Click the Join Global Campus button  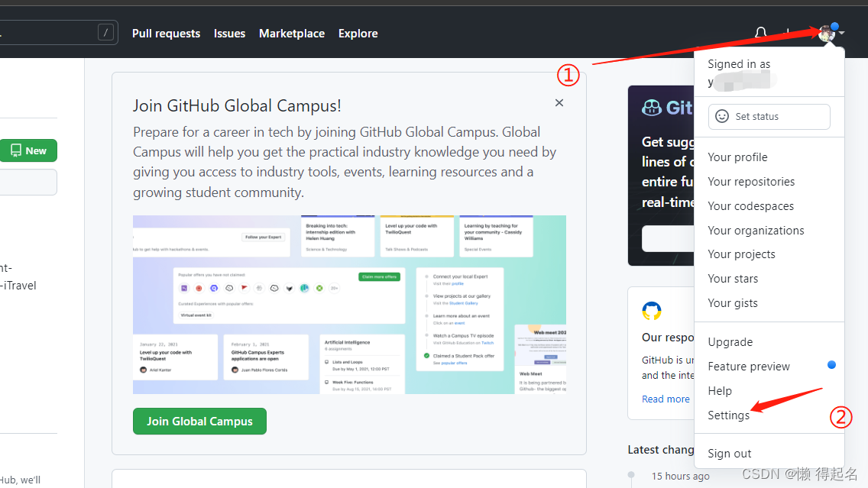click(x=199, y=421)
